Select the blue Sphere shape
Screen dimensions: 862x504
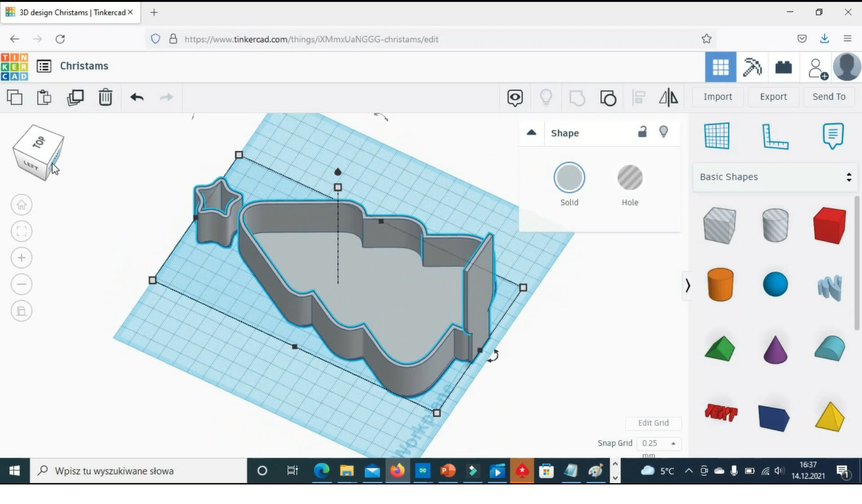(x=775, y=284)
